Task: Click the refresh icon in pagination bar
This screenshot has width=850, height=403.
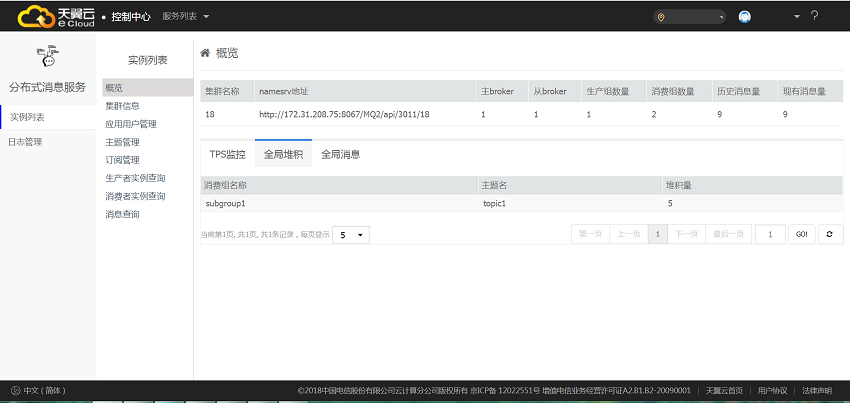Action: coord(830,234)
